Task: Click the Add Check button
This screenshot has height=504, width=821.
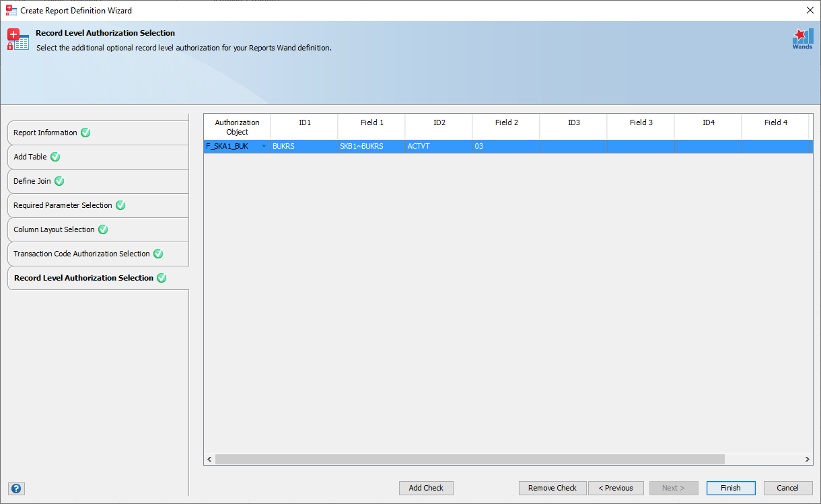Action: (x=426, y=488)
